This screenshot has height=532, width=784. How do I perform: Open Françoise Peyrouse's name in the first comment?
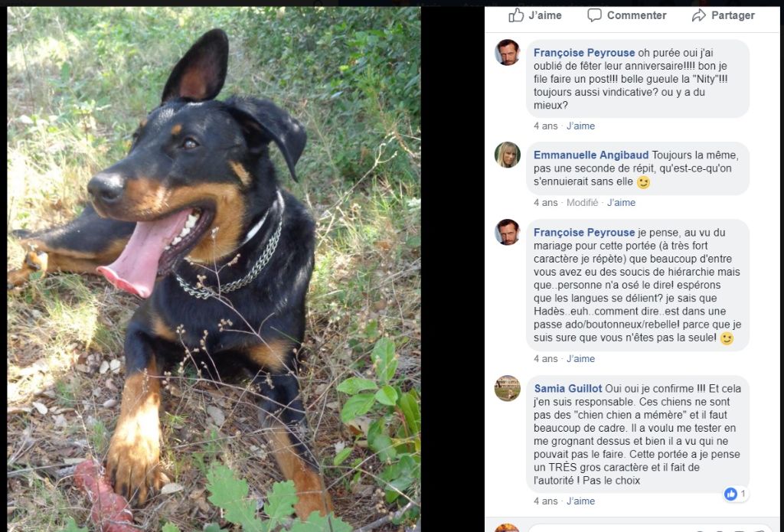point(584,53)
